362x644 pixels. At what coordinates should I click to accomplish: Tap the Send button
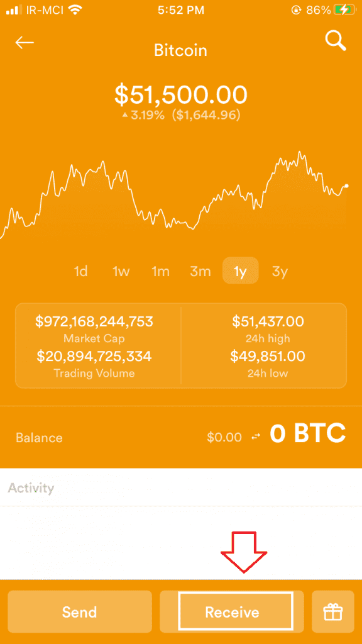coord(80,612)
